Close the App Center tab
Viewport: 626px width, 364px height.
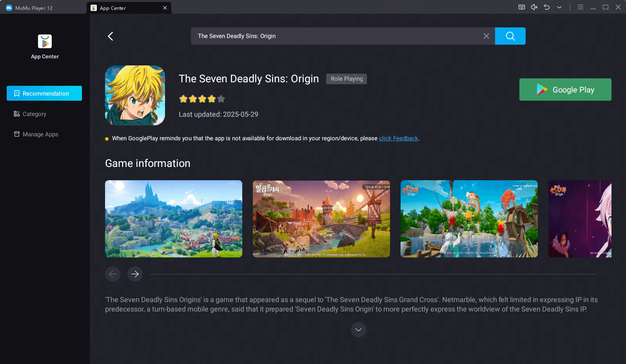(x=165, y=8)
